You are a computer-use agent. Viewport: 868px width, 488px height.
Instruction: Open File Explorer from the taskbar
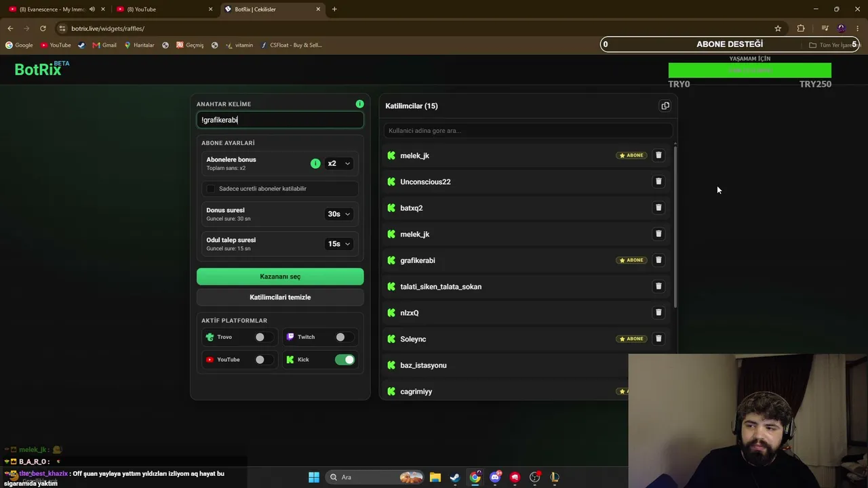click(x=435, y=477)
